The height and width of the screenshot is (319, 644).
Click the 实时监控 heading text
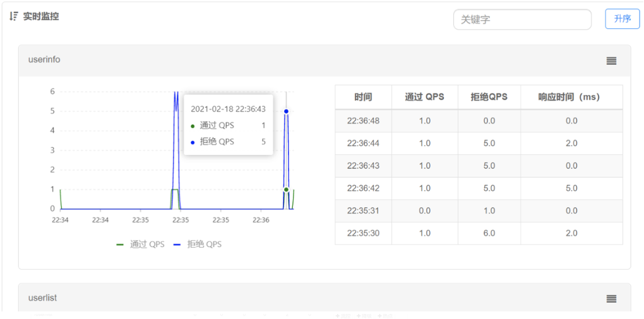coord(40,17)
